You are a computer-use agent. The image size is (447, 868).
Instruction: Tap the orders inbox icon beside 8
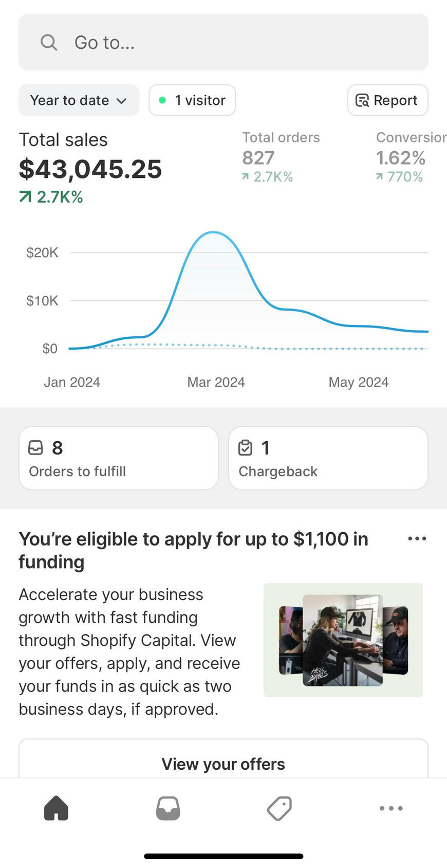[x=35, y=448]
